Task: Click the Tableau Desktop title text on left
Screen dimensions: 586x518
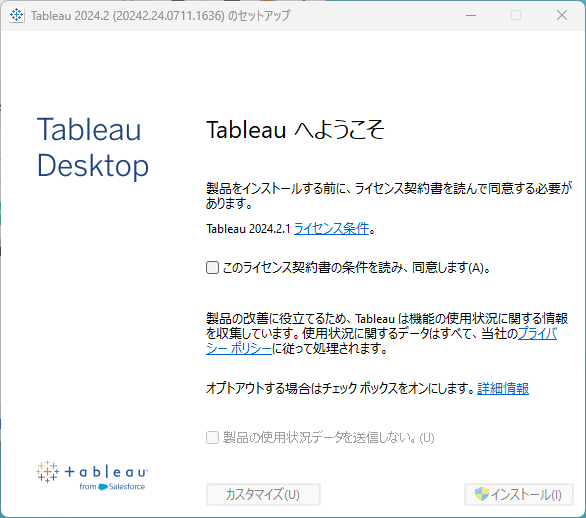Action: pos(93,147)
